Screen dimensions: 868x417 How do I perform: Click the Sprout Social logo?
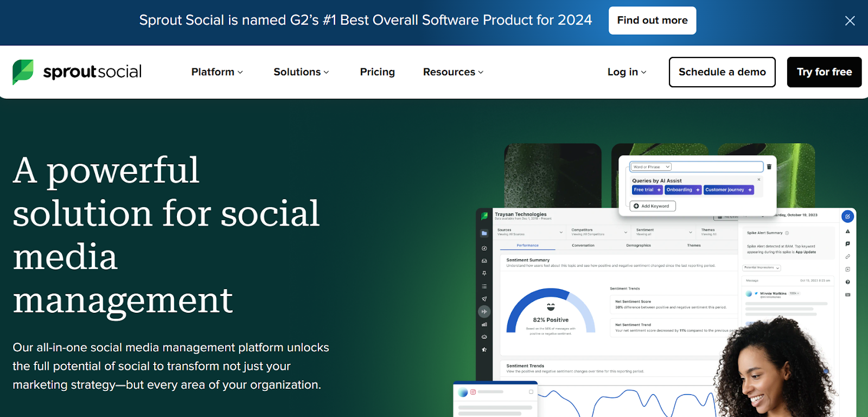(77, 72)
